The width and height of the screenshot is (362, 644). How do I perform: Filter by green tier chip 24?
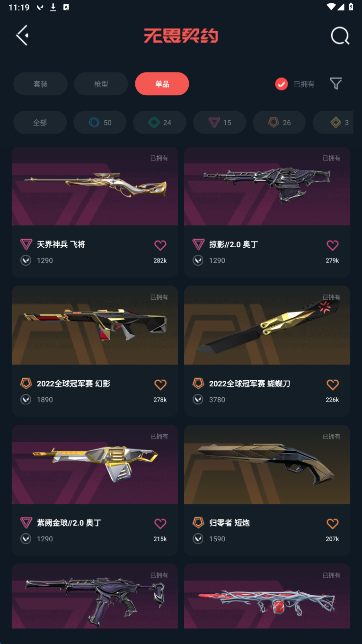click(x=159, y=123)
